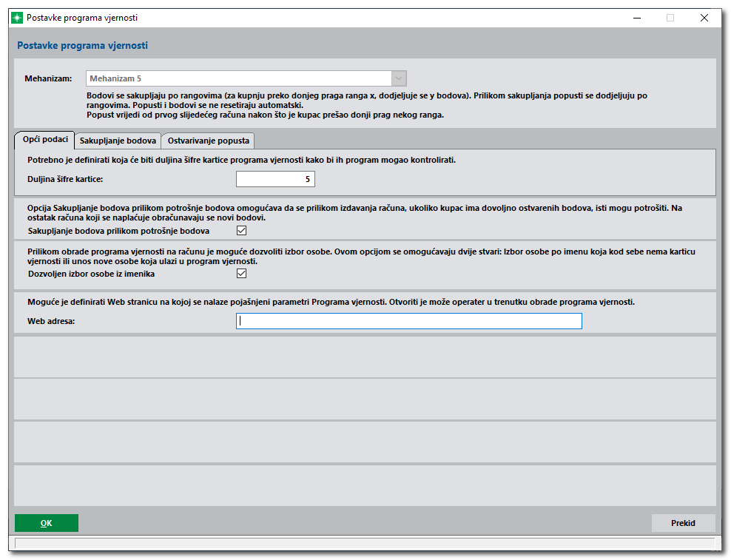
Task: Toggle Sakupljanje bodova prilikom potrošnje bodova checkbox
Action: point(241,230)
